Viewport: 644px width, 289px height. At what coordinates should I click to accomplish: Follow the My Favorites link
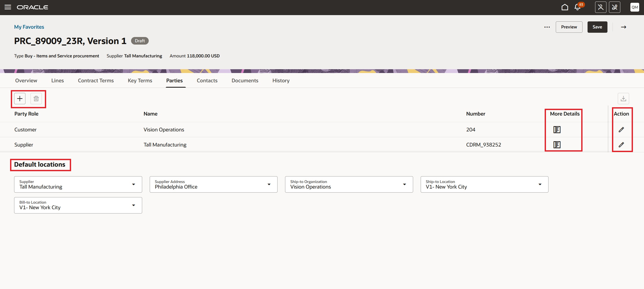[29, 27]
